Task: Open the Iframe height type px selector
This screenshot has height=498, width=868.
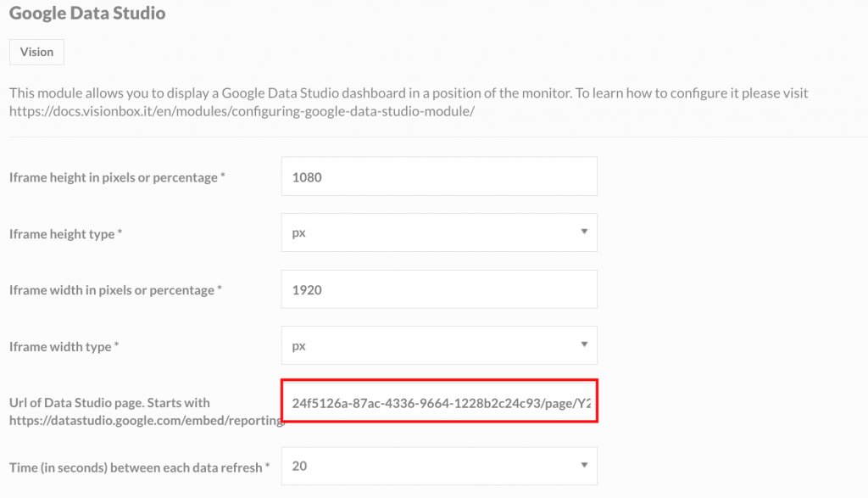Action: pyautogui.click(x=439, y=232)
